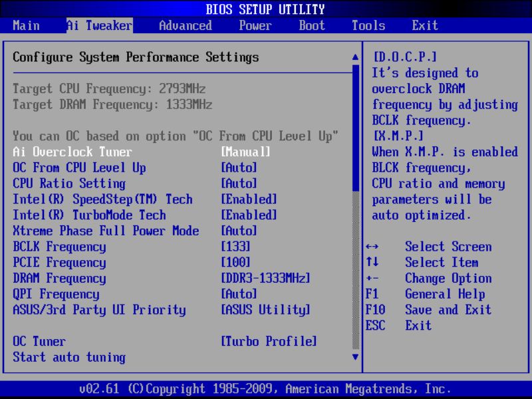Toggle TurboMode Tech [Enabled] value

tap(249, 215)
